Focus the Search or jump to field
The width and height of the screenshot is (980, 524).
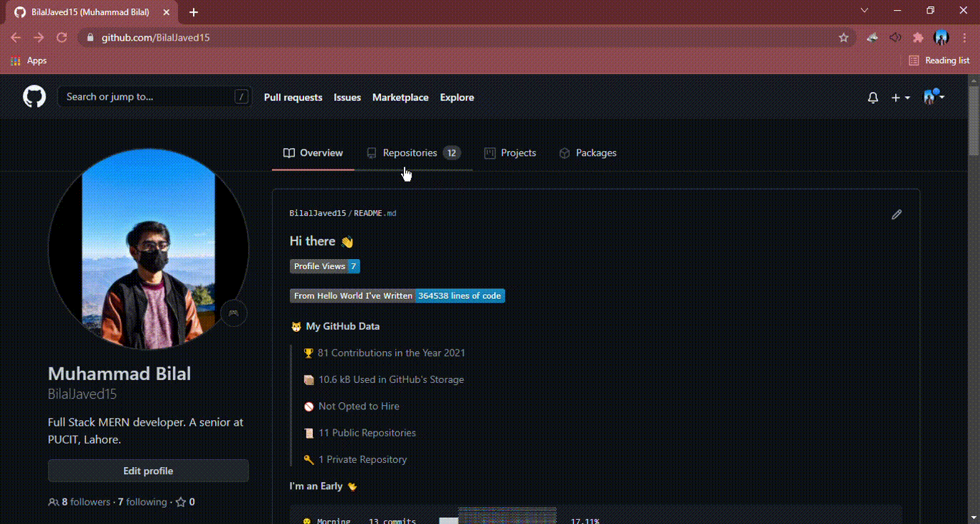click(x=146, y=97)
